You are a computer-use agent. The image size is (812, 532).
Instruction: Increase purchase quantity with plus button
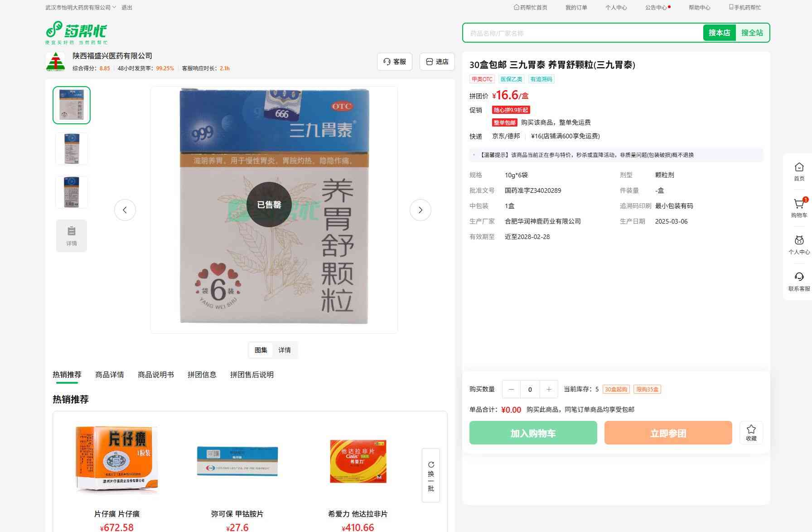coord(549,389)
